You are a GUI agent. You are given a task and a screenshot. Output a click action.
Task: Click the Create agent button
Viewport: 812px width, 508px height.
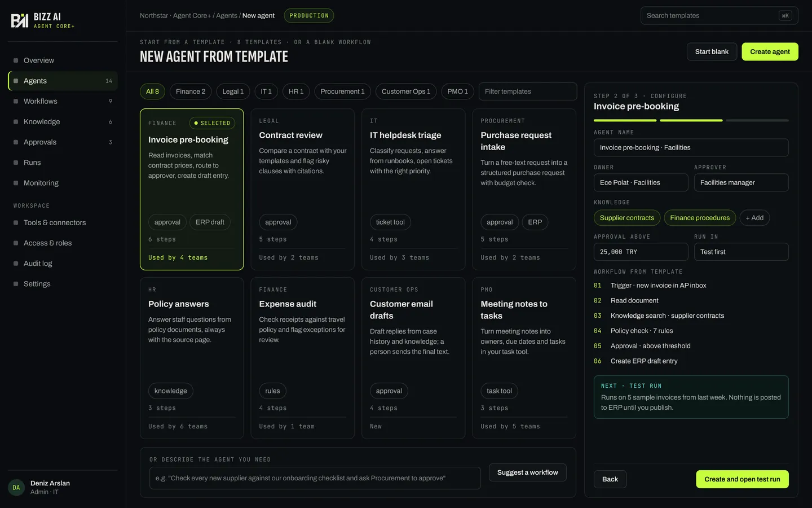770,52
